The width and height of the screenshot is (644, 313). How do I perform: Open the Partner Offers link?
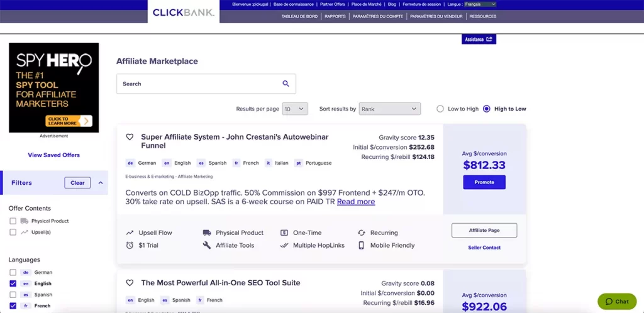tap(333, 4)
